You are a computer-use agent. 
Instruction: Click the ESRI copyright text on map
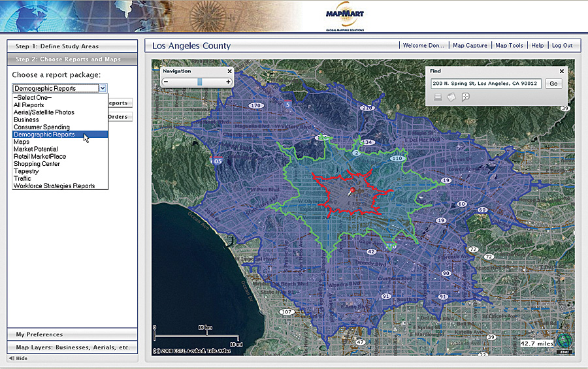pos(191,351)
